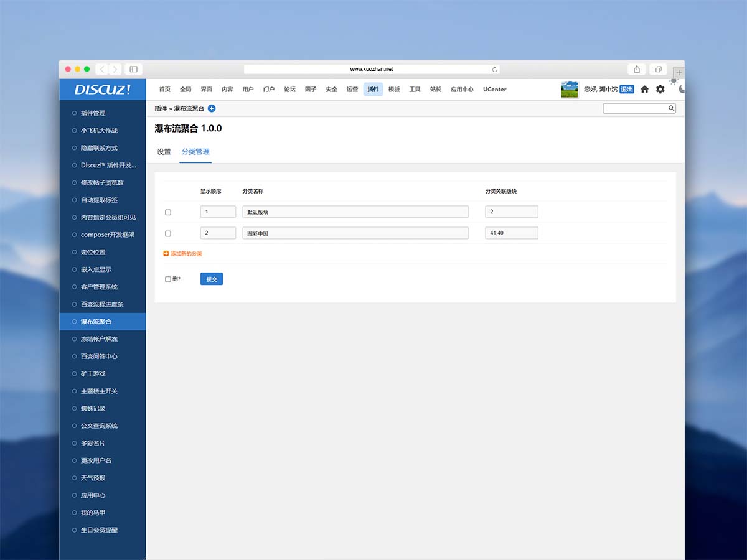This screenshot has width=747, height=560.
Task: Click the 退出 logout link
Action: (626, 90)
